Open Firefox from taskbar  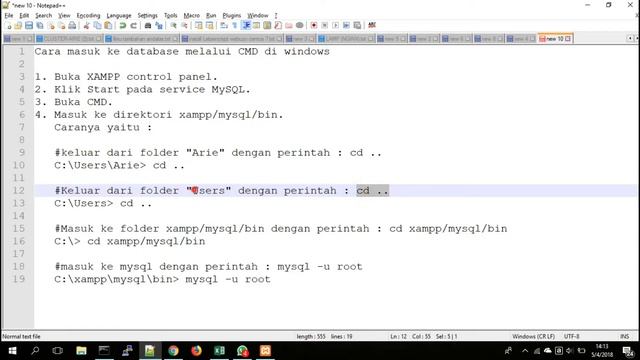click(196, 351)
